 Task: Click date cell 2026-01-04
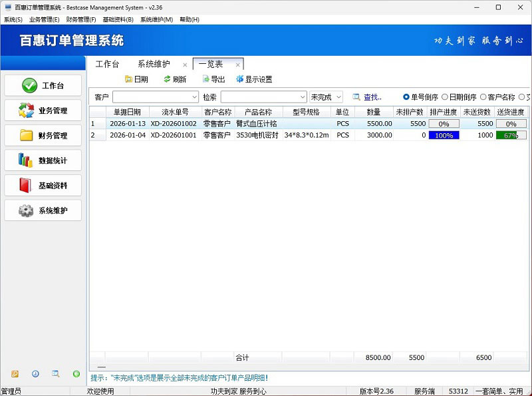pyautogui.click(x=127, y=135)
